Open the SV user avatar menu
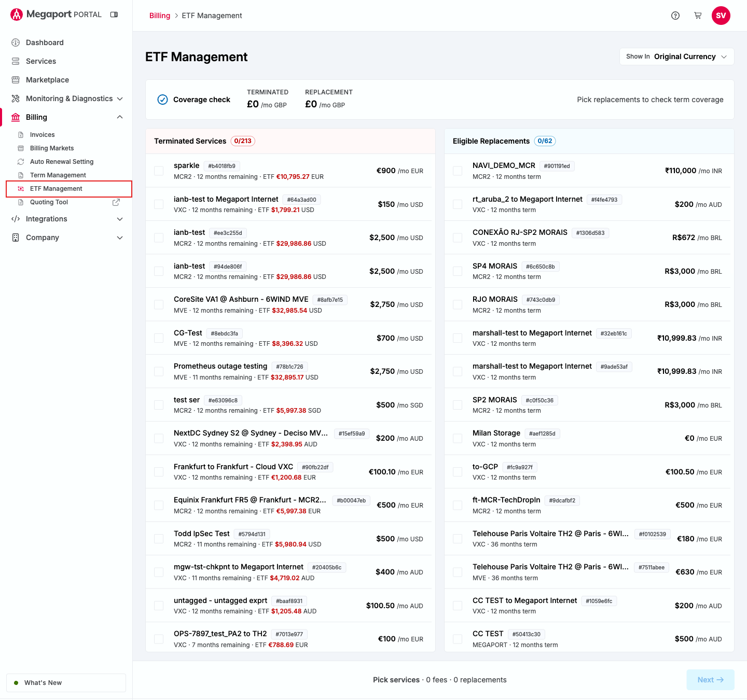This screenshot has height=700, width=747. [x=721, y=16]
